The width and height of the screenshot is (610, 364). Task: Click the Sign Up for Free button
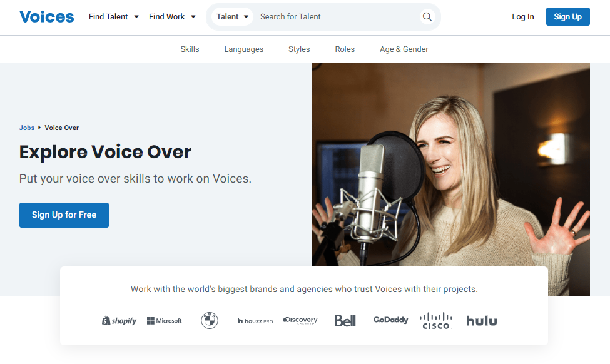pyautogui.click(x=64, y=215)
